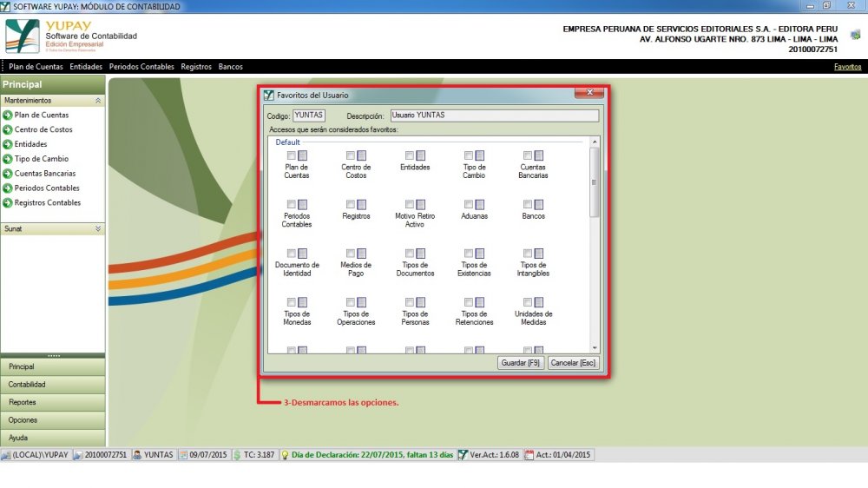868x488 pixels.
Task: Click the icon below Favoritos at top right
Action: point(856,35)
